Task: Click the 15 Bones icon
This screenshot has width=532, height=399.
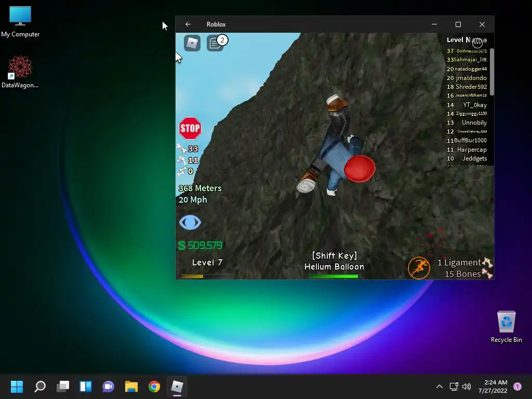Action: [x=487, y=273]
